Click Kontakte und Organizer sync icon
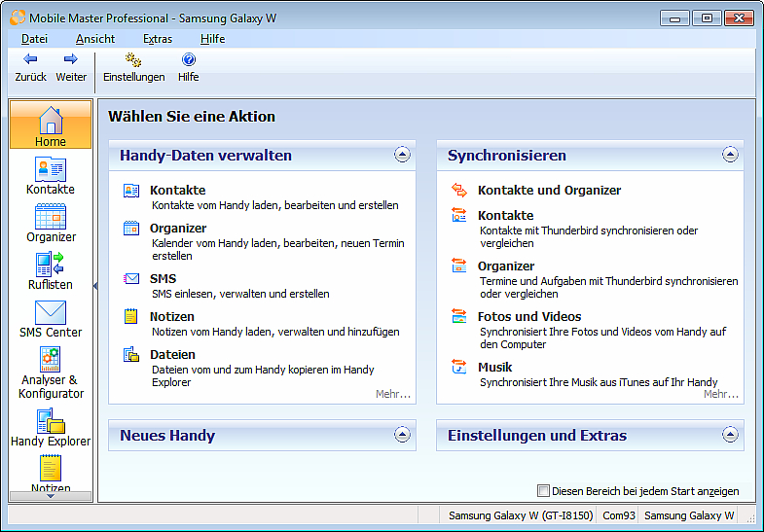 coord(459,190)
